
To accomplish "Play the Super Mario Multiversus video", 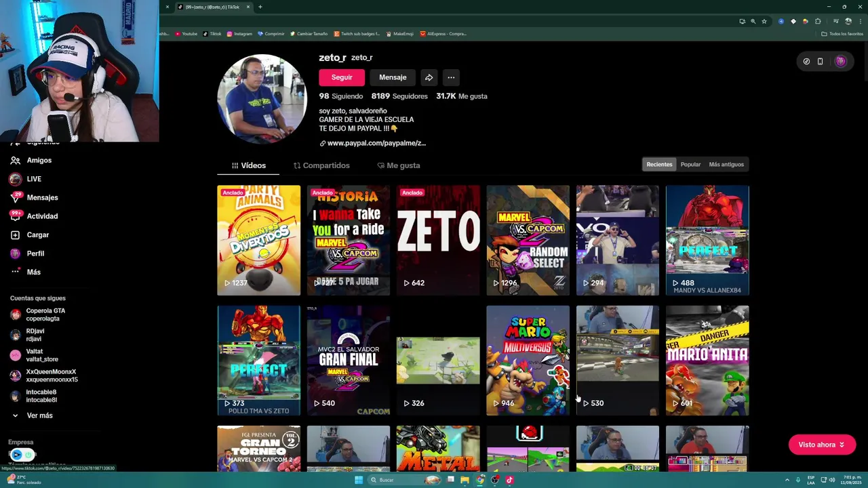I will [528, 361].
